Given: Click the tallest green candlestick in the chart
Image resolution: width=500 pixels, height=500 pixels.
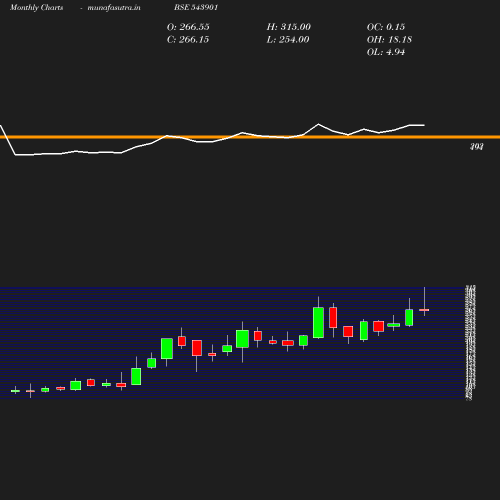Looking at the screenshot, I should click(x=318, y=322).
